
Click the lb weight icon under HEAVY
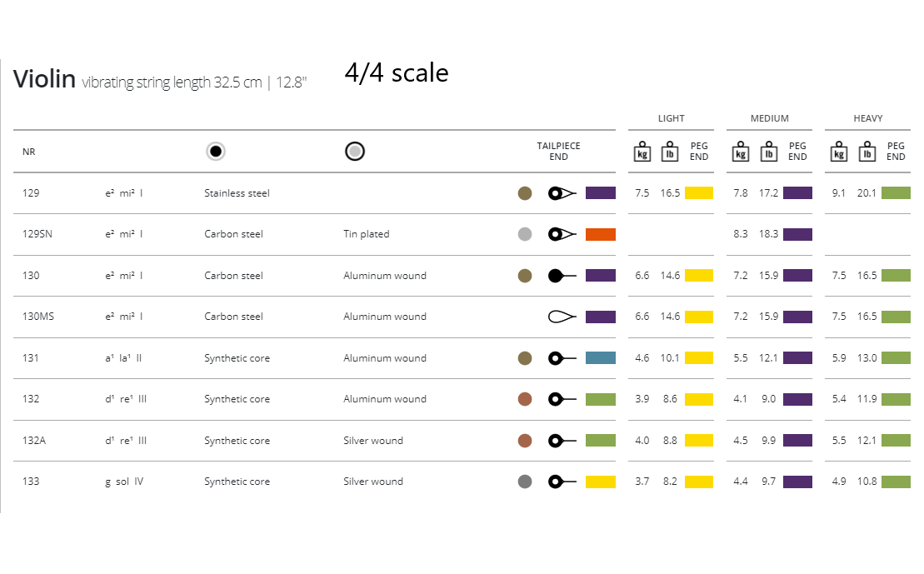coord(867,152)
